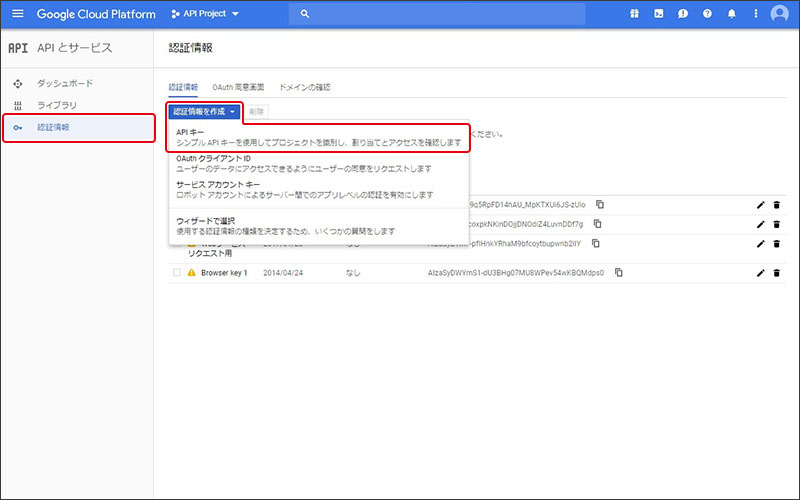Click the key text starting AIzaSyDWYmS1
The height and width of the screenshot is (500, 800).
[x=515, y=273]
